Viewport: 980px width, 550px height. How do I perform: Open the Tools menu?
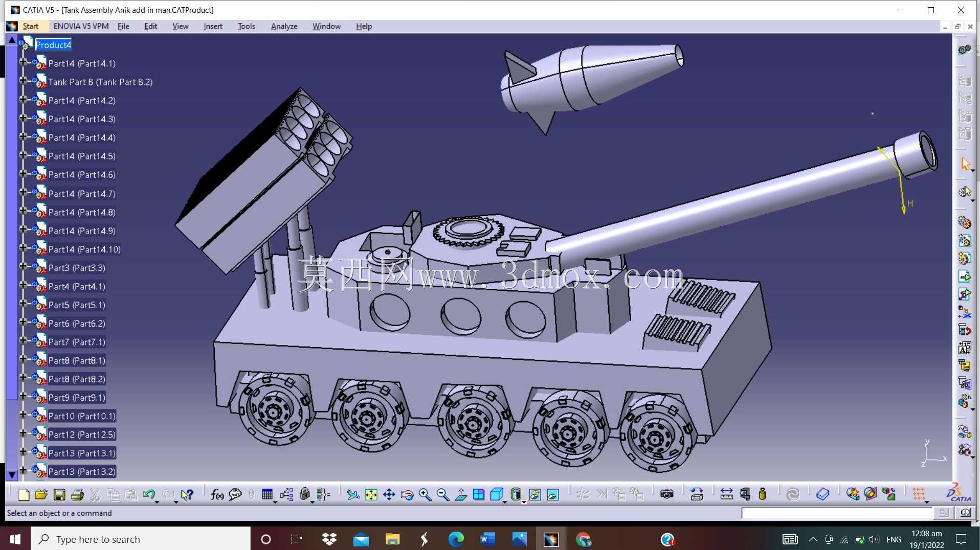(246, 26)
